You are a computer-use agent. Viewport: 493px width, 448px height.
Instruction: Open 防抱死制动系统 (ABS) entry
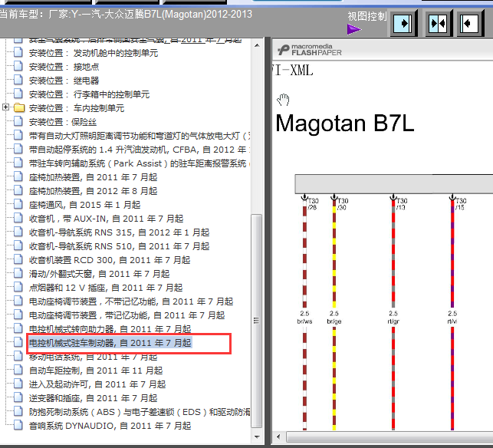(140, 412)
